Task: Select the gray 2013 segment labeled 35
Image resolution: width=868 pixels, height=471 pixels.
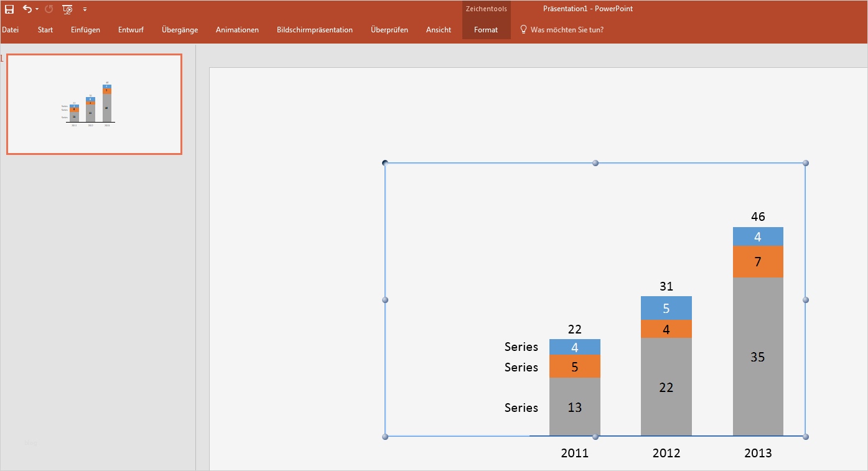Action: tap(758, 357)
